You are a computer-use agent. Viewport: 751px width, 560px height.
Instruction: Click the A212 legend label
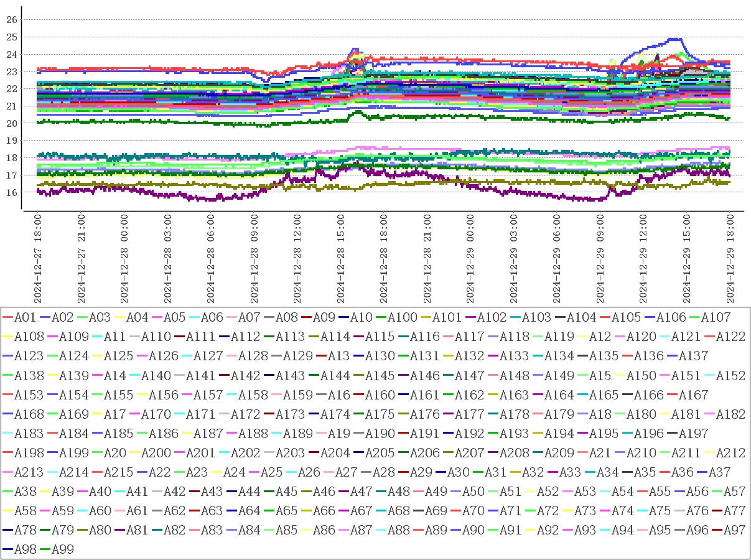point(731,453)
